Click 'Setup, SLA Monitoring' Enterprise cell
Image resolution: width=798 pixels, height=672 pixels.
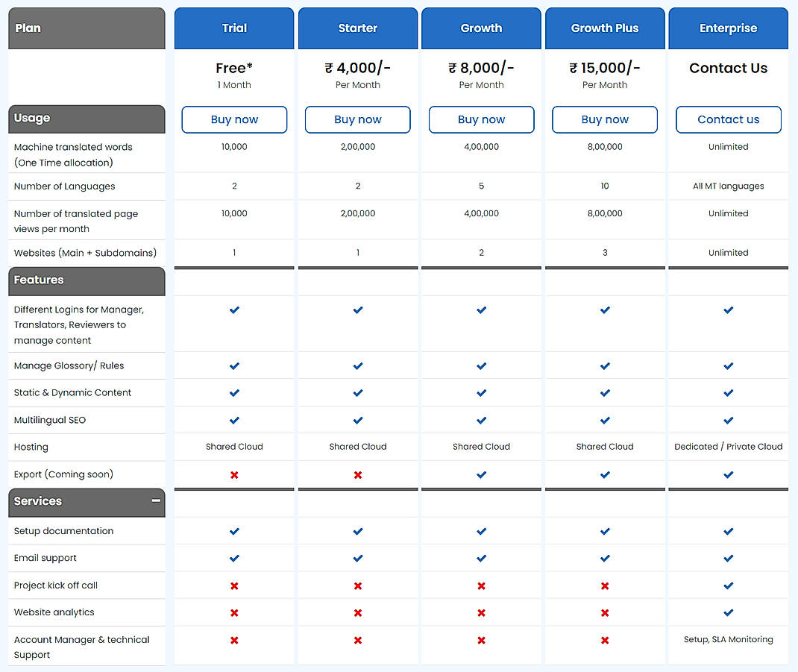[729, 639]
